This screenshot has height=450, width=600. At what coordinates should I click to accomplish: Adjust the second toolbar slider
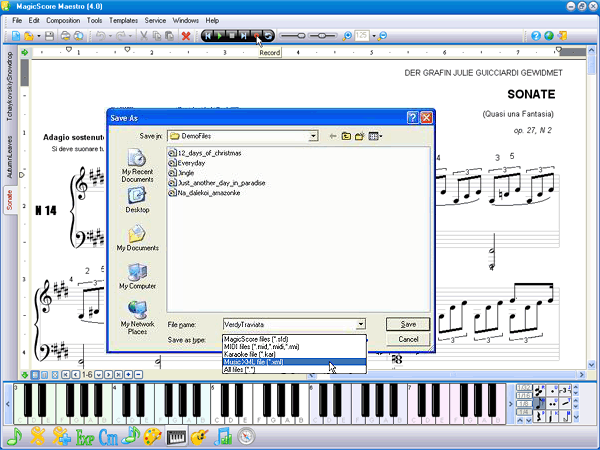pos(322,36)
